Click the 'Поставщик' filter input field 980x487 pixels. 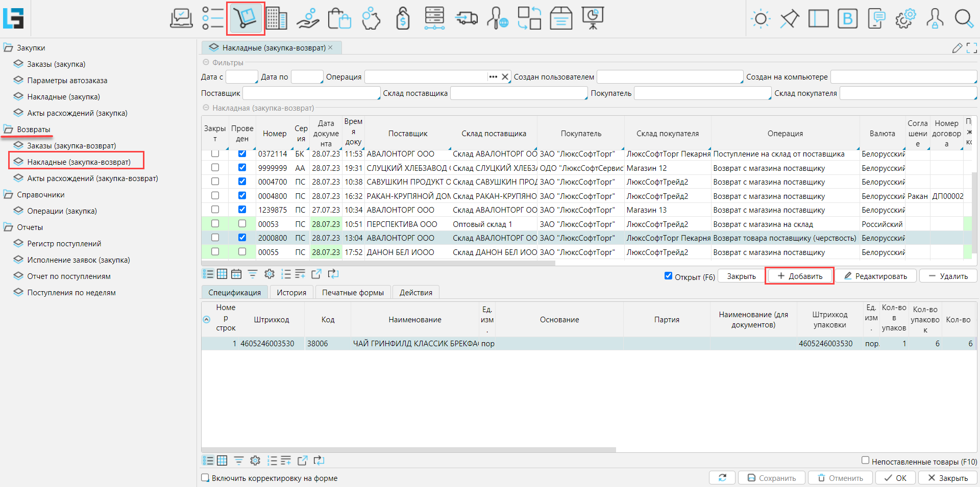coord(311,93)
